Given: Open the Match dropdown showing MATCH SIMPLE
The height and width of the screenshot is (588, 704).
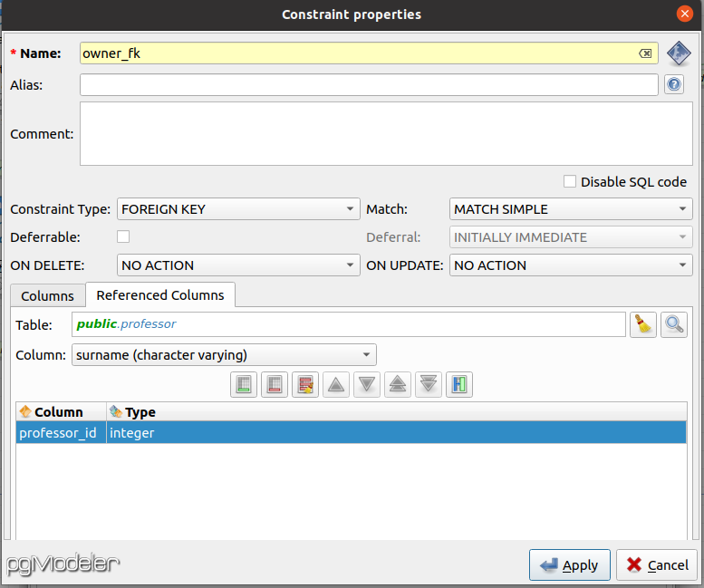Looking at the screenshot, I should (571, 209).
